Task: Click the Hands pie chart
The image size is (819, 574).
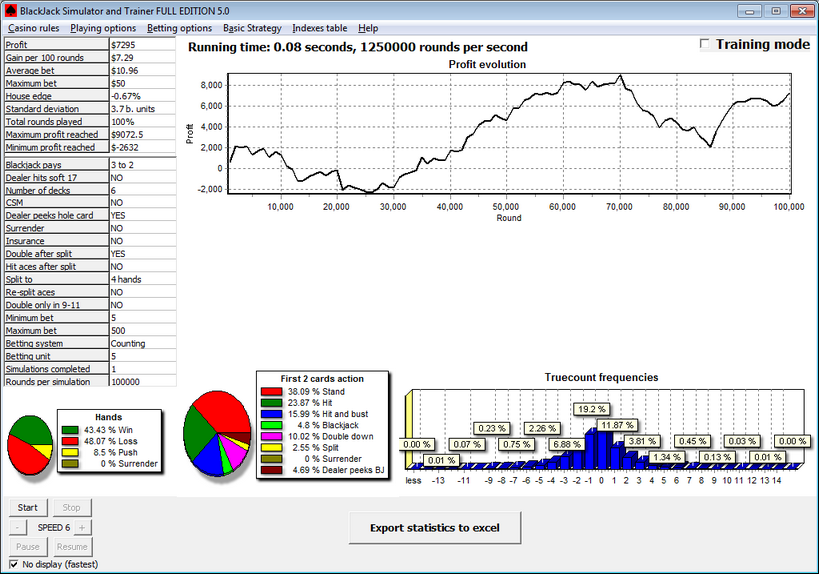Action: [x=29, y=443]
